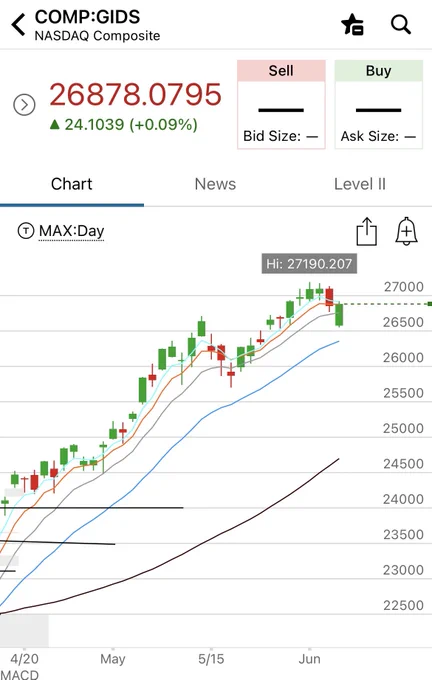The height and width of the screenshot is (680, 432).
Task: Add COMP:GIDS to watchlist via star icon
Action: (352, 24)
